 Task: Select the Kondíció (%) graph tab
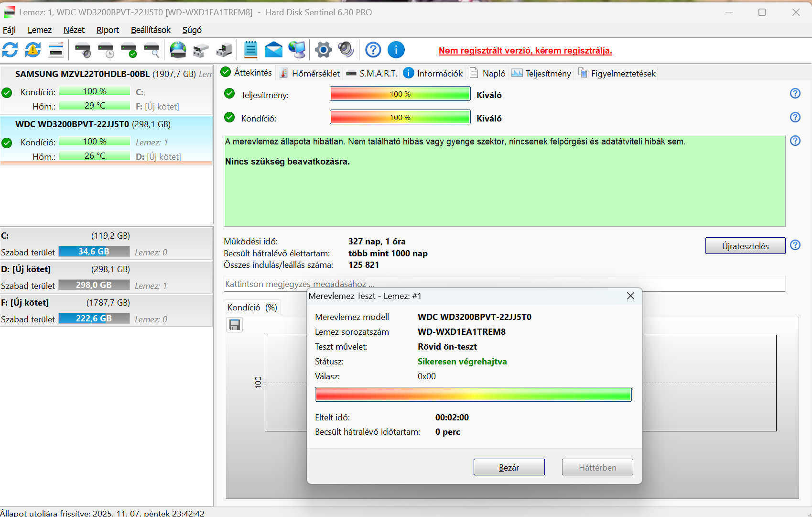(x=252, y=308)
